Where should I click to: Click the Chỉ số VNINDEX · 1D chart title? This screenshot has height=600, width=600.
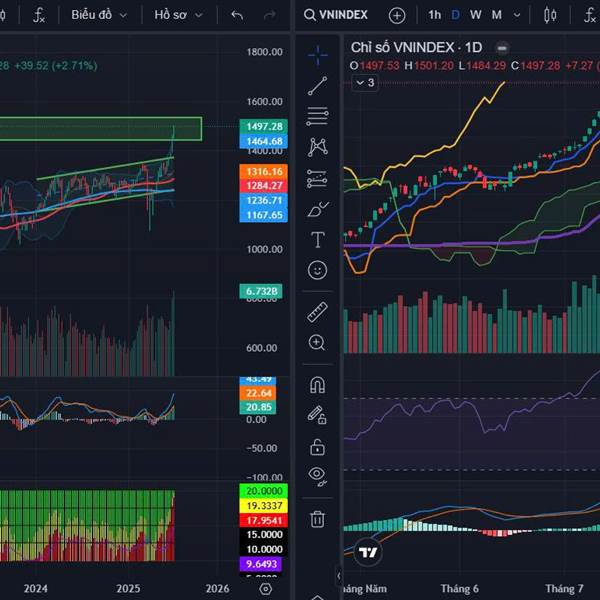416,47
